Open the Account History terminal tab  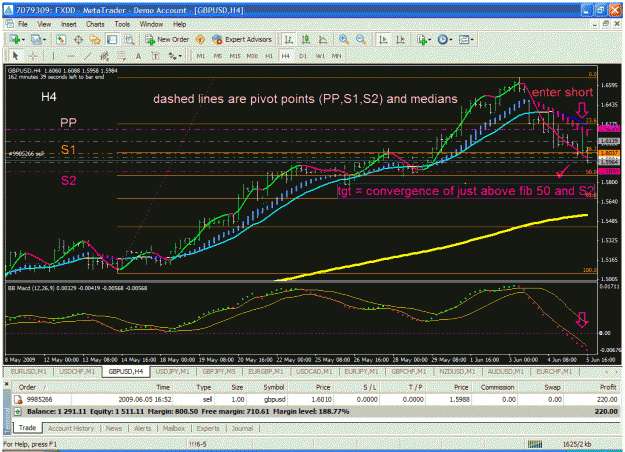pos(71,428)
